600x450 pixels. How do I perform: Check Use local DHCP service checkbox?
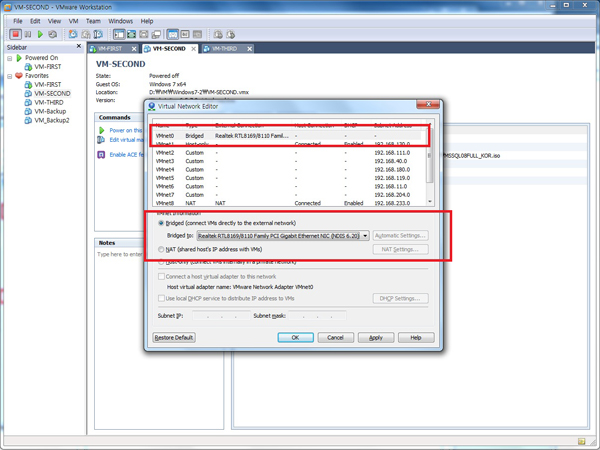(161, 298)
